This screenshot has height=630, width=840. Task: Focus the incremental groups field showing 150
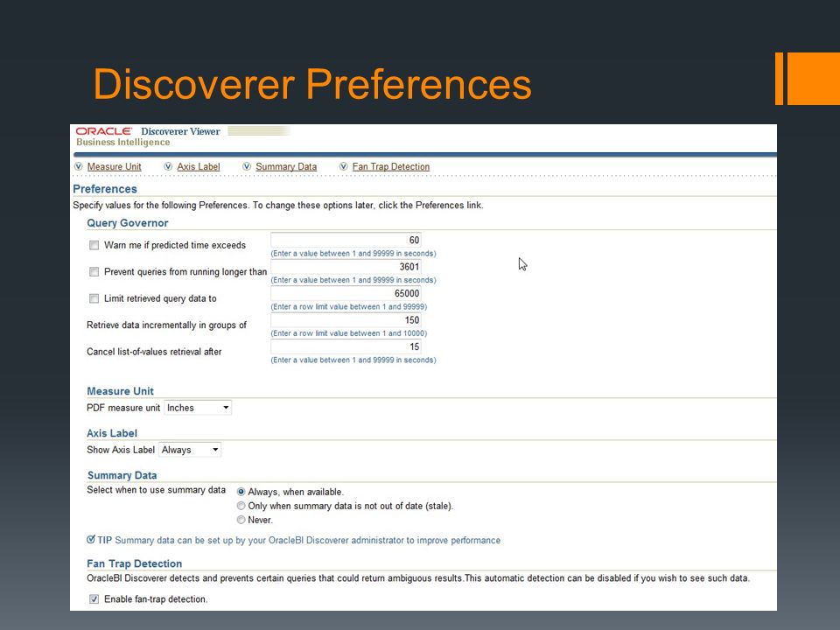346,320
